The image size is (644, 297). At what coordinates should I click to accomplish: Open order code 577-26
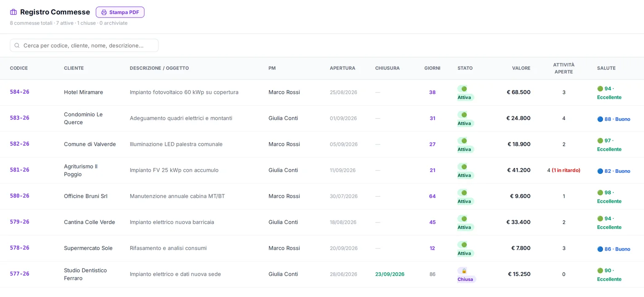click(x=20, y=274)
